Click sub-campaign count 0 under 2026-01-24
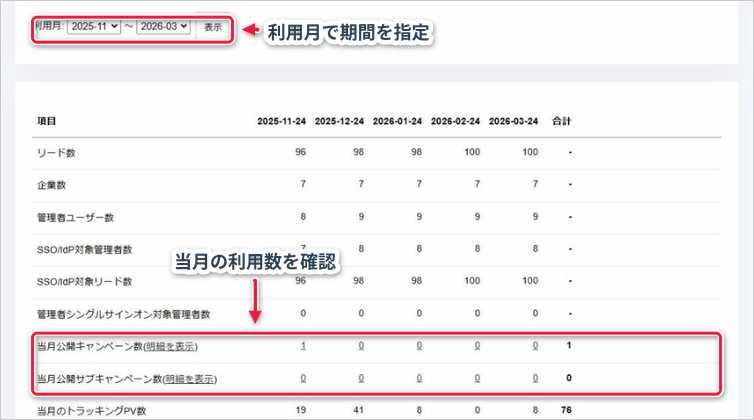The height and width of the screenshot is (420, 754). (419, 378)
